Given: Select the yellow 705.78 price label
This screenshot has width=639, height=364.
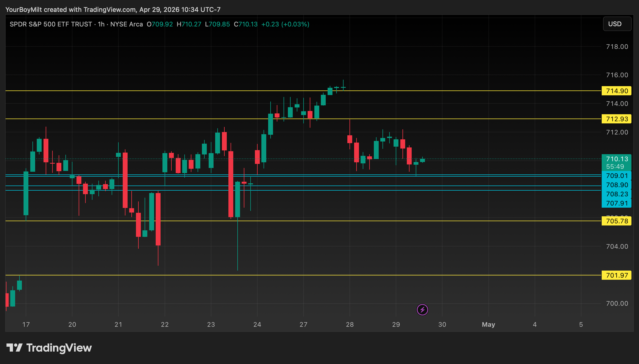Looking at the screenshot, I should pyautogui.click(x=616, y=221).
